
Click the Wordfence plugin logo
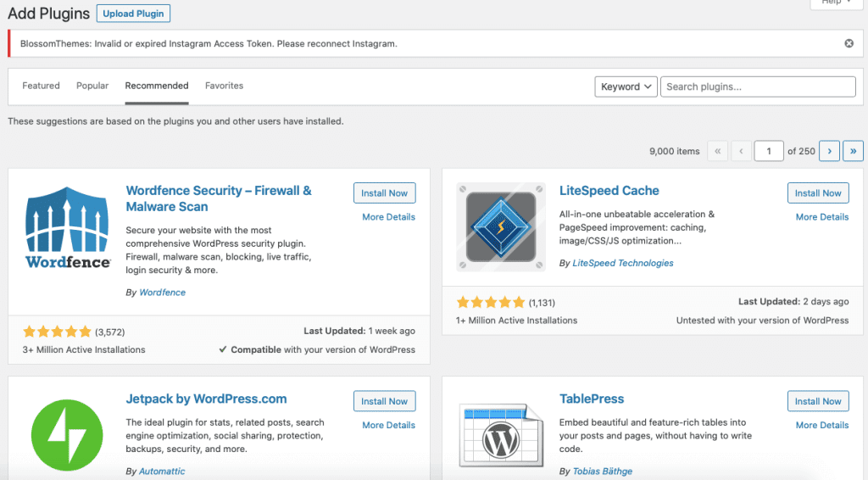click(x=68, y=227)
